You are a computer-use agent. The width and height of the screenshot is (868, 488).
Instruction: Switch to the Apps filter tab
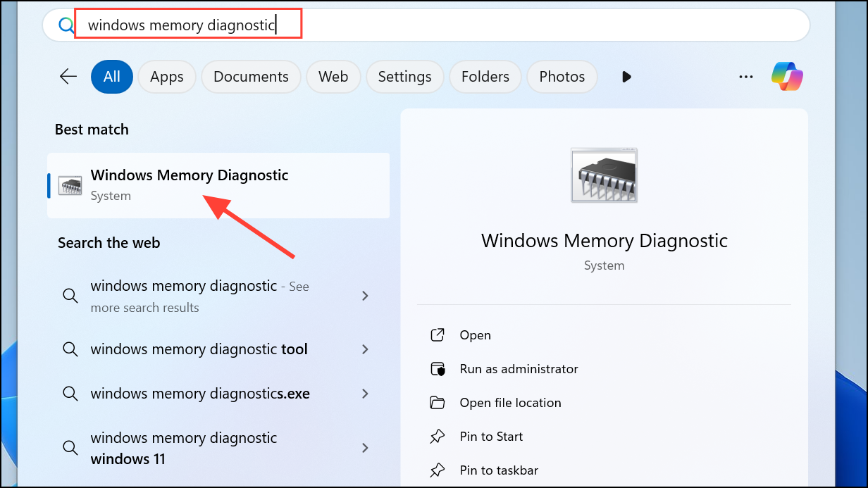[x=166, y=77]
